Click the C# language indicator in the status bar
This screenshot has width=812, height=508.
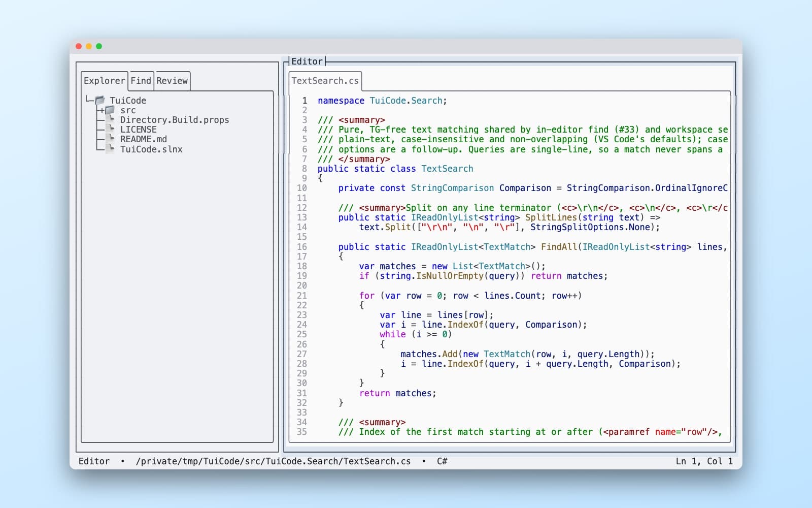pos(442,461)
